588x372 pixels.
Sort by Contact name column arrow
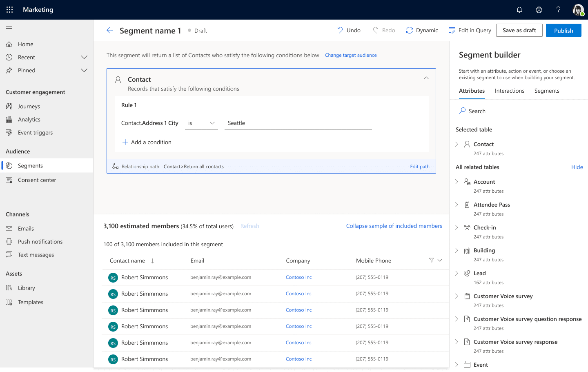pyautogui.click(x=153, y=261)
